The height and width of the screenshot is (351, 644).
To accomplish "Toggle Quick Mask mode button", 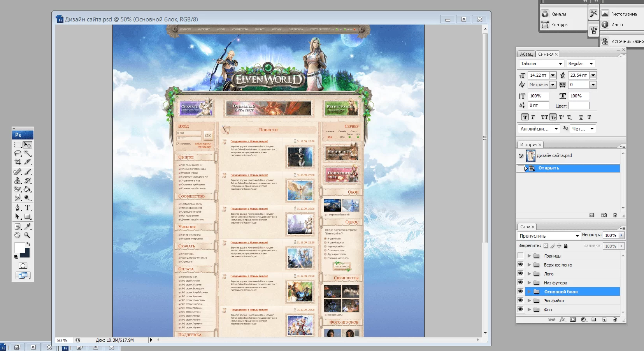I will 23,266.
